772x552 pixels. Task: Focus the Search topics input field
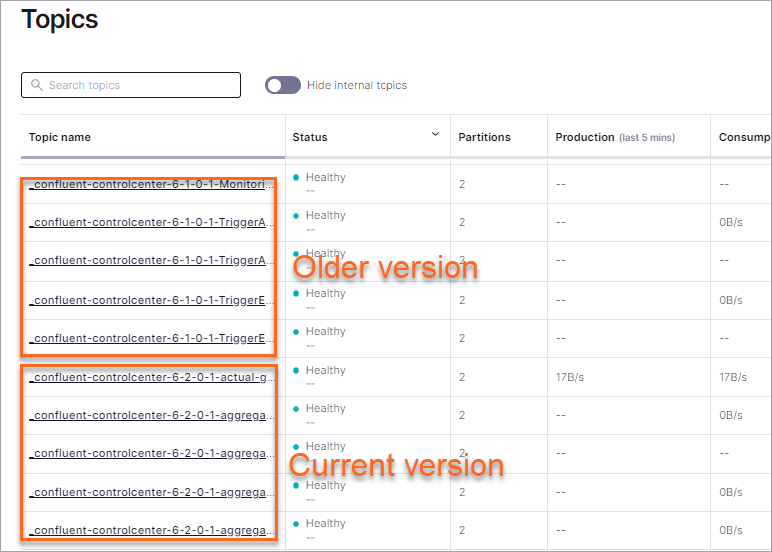(140, 86)
